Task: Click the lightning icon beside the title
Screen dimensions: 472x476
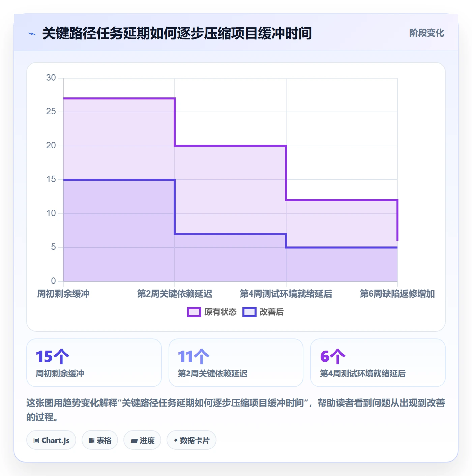Action: 32,34
